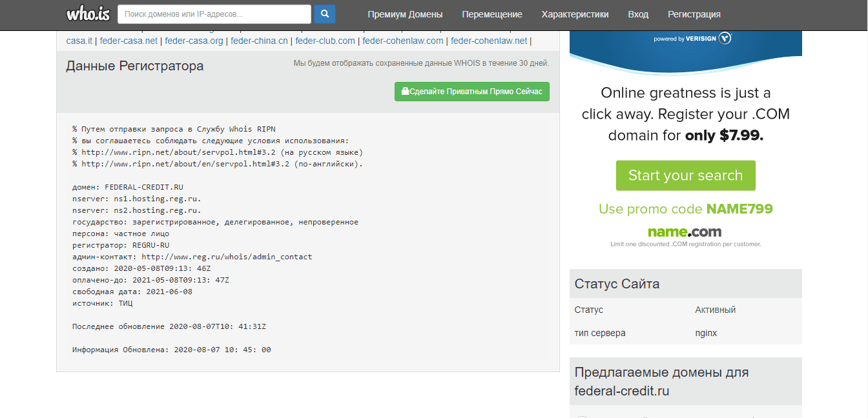Screen dimensions: 868x418
Task: Click the Verisign logo in the banner
Action: 725,39
